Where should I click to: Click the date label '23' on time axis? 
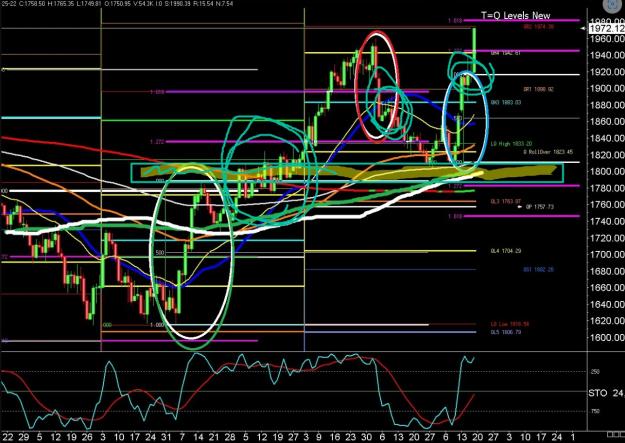(350, 437)
